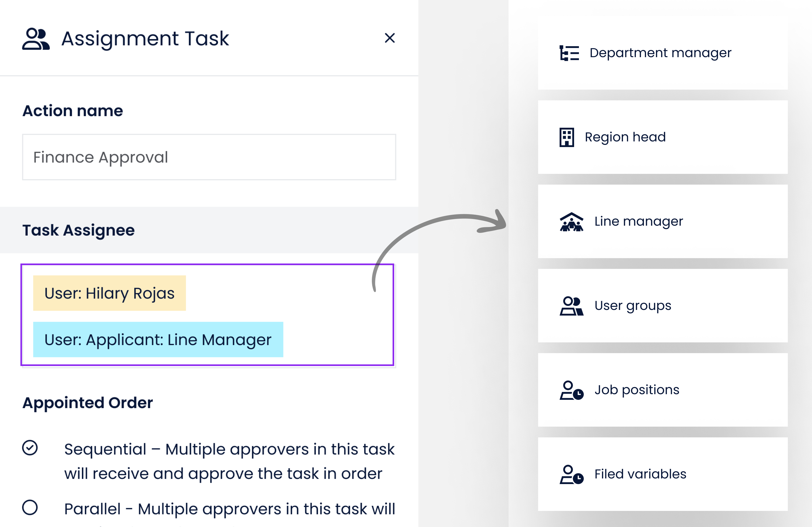
Task: Click the User groups people icon
Action: pos(571,306)
